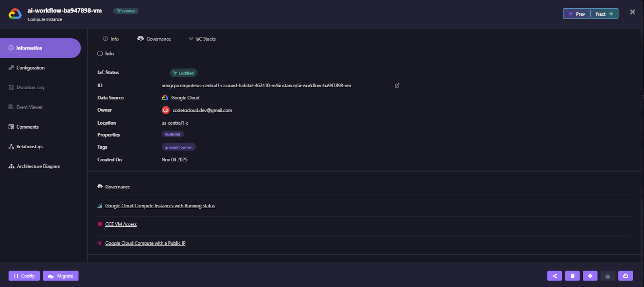Screen dimensions: 644x287
Task: Click the share icon button
Action: pos(555,276)
